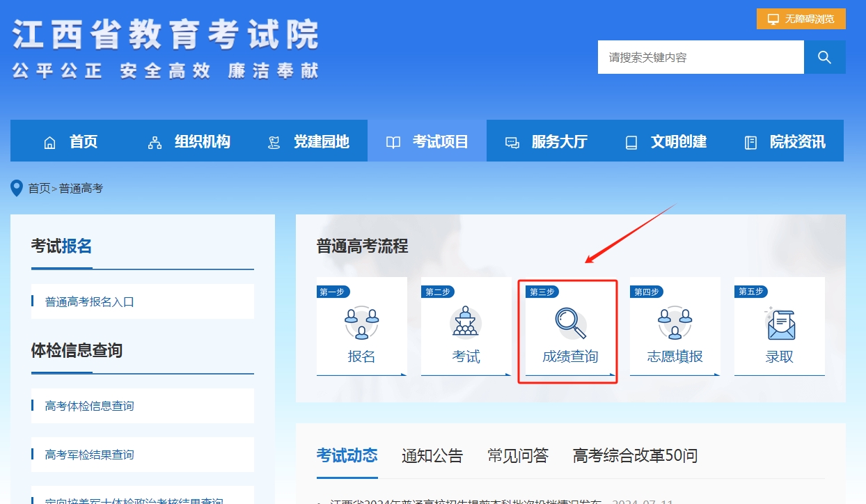Click the 无障碍浏览 monitor icon
Viewport: 866px width, 504px height.
click(773, 19)
